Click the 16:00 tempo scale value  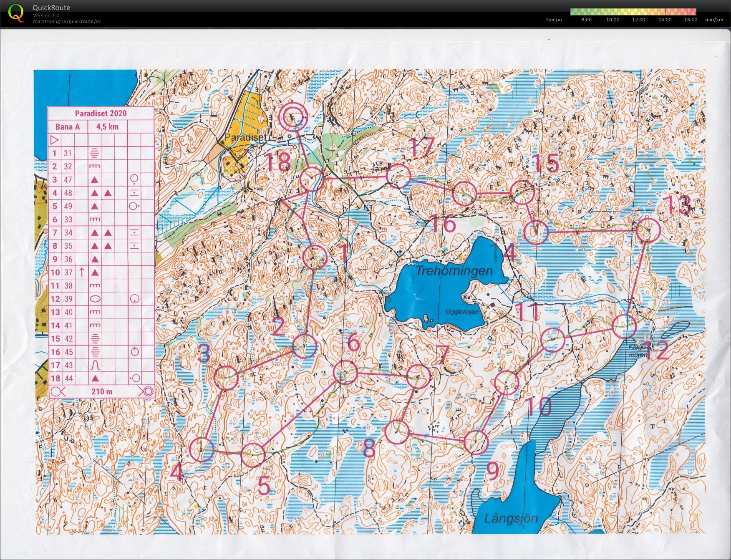click(691, 20)
